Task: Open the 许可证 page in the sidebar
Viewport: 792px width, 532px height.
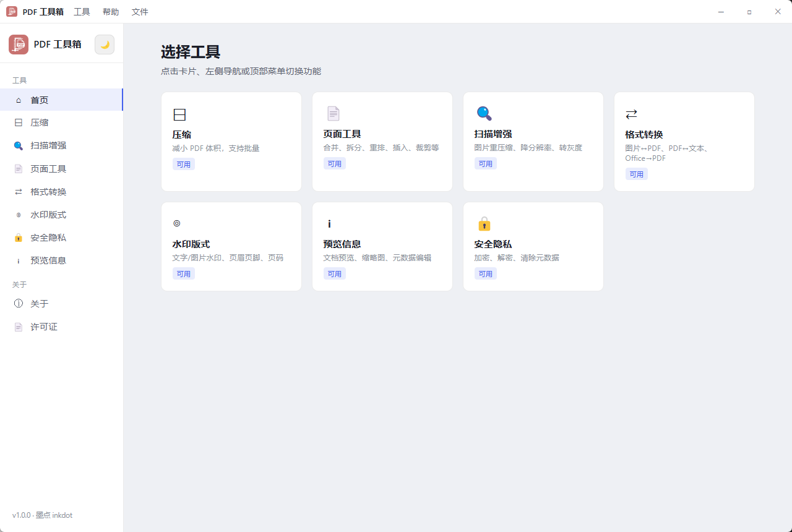Action: (x=61, y=327)
